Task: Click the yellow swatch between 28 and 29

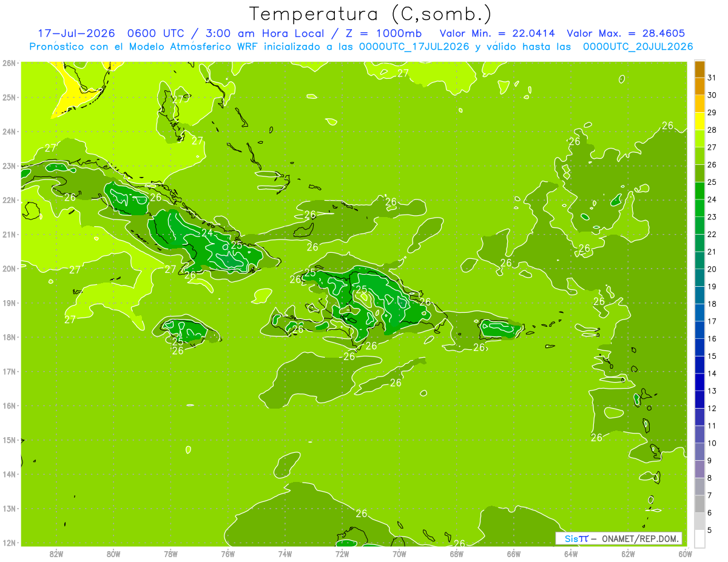Action: (699, 121)
